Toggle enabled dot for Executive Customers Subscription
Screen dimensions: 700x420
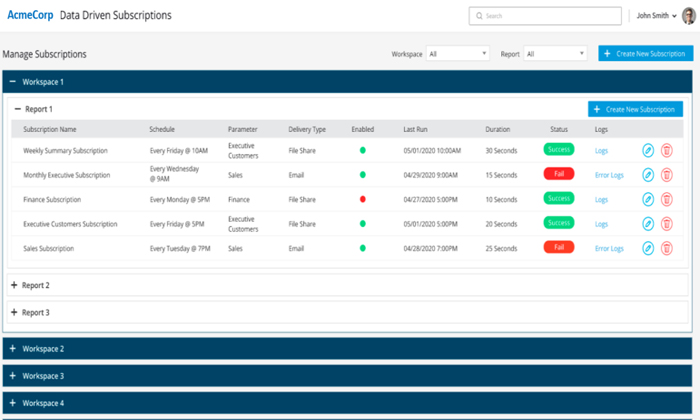(x=362, y=224)
